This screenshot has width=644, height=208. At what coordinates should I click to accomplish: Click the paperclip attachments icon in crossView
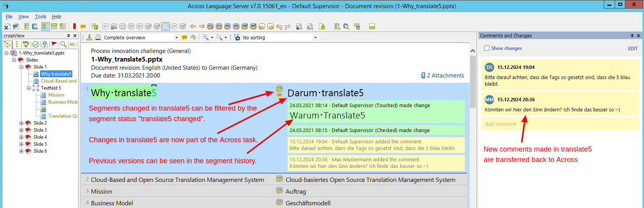[45, 44]
